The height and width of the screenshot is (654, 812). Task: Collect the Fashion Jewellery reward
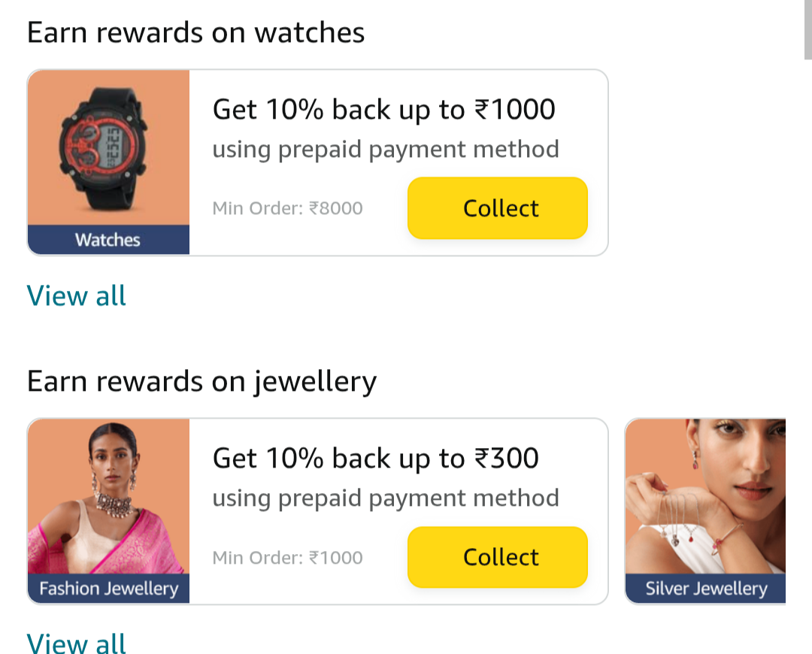pos(497,557)
